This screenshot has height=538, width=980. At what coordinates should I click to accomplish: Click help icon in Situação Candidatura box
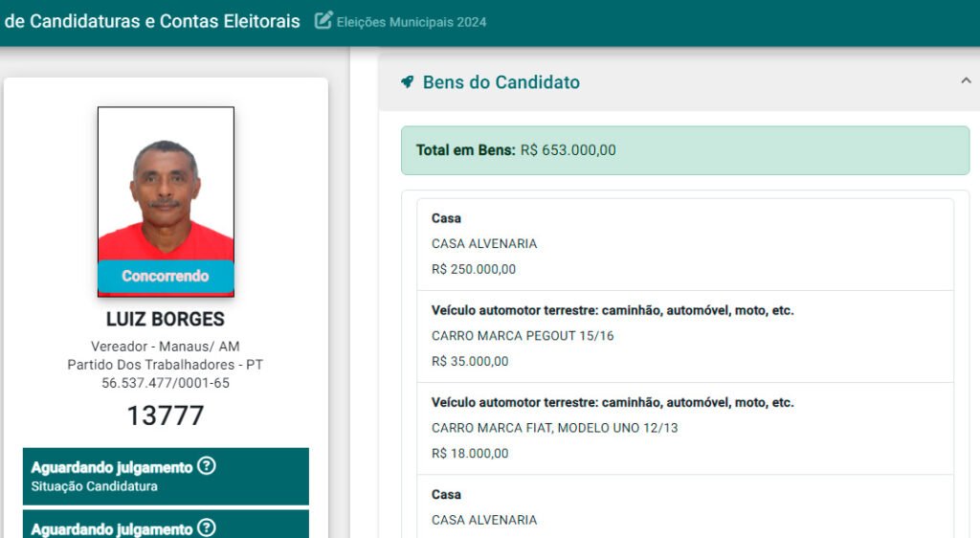[x=206, y=467]
